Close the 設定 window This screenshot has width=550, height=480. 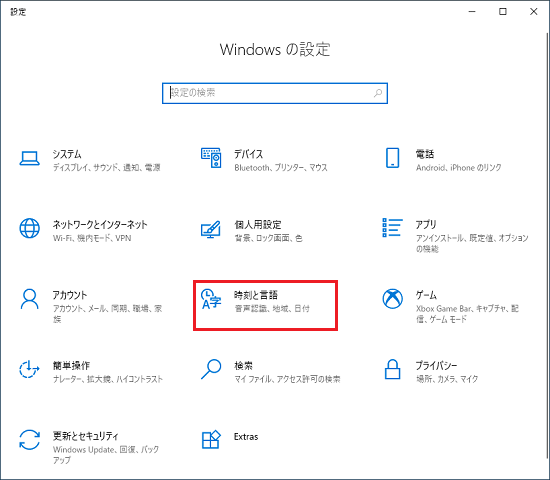[534, 12]
